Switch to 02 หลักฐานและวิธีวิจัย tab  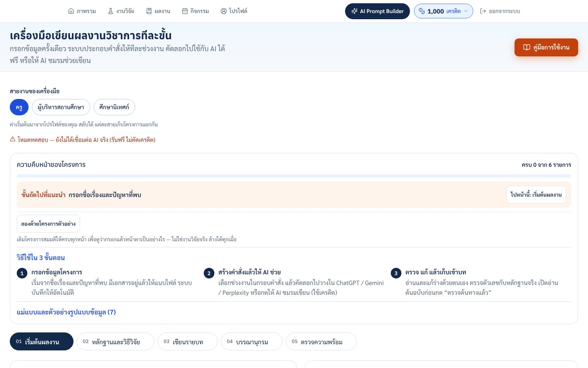click(116, 341)
